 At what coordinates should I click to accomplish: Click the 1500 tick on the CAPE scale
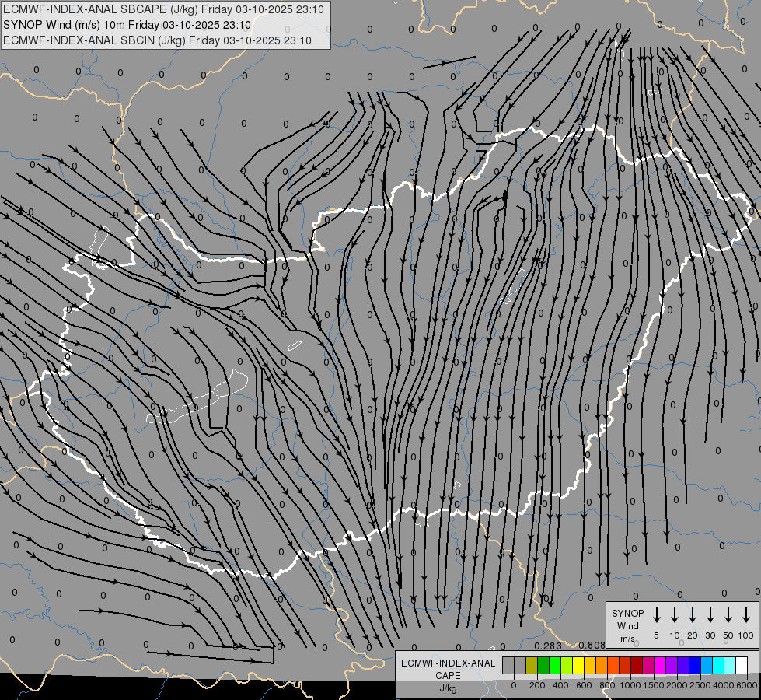pos(654,685)
